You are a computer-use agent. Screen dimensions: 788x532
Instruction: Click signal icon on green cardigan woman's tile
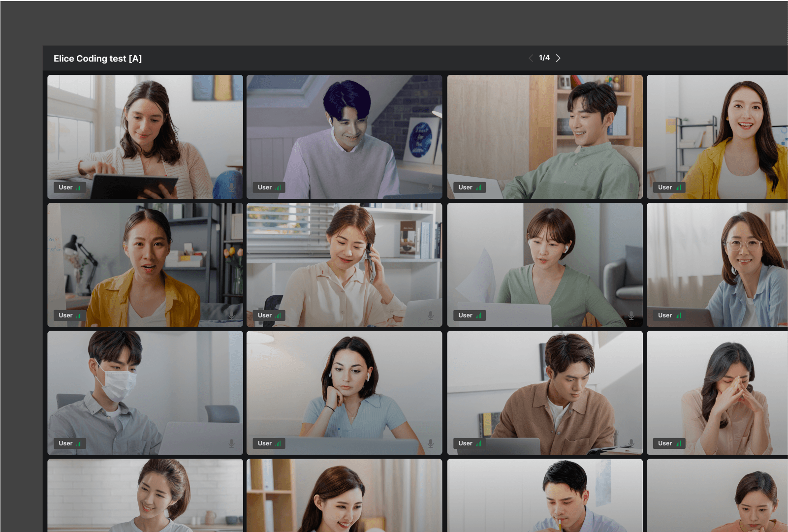(x=479, y=315)
